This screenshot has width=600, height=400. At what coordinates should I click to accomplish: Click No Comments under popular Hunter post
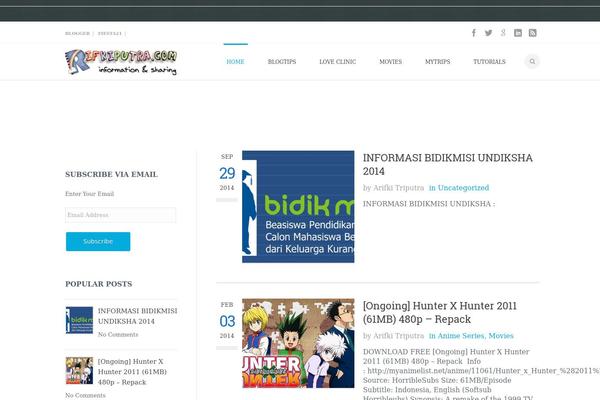pos(85,395)
